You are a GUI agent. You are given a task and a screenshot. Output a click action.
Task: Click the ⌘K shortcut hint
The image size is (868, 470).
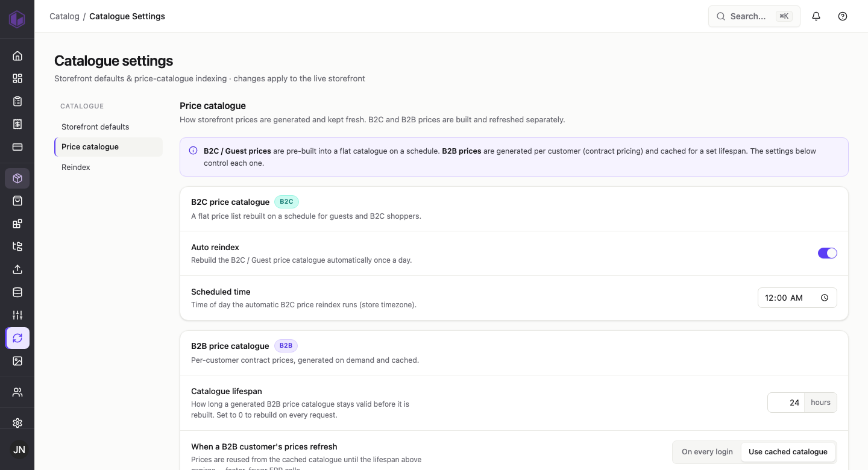point(784,16)
